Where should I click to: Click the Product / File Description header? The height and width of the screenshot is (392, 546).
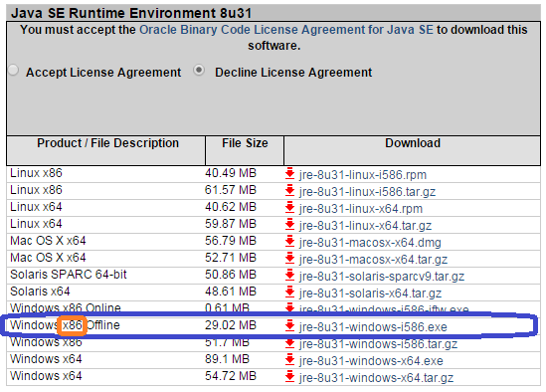(x=107, y=143)
